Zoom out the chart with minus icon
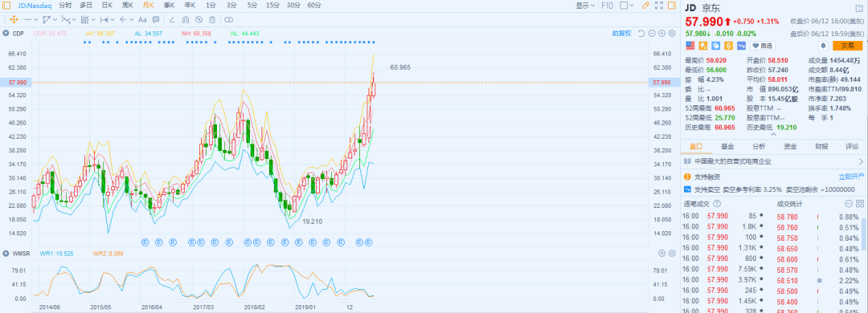The image size is (868, 313). (652, 33)
